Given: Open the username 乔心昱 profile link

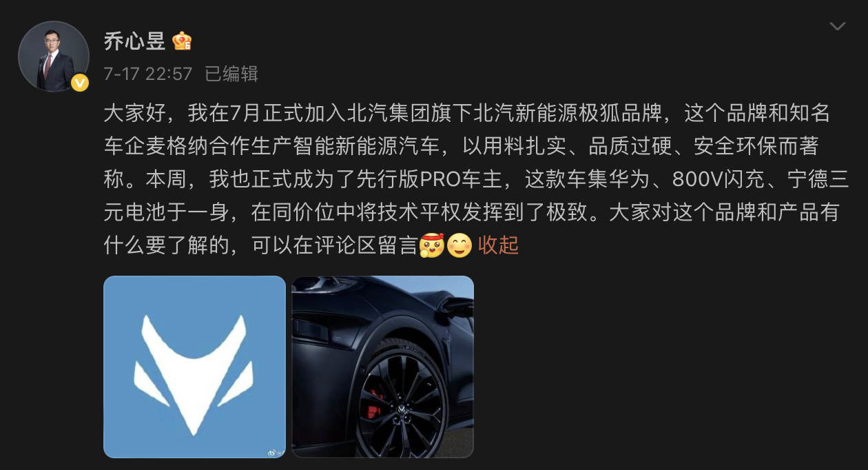Looking at the screenshot, I should point(134,41).
